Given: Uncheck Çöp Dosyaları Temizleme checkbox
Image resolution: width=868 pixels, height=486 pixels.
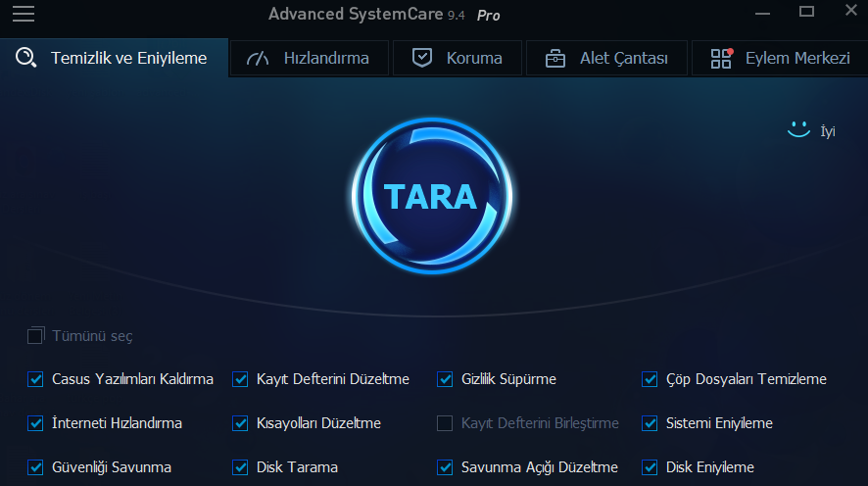Looking at the screenshot, I should tap(650, 379).
